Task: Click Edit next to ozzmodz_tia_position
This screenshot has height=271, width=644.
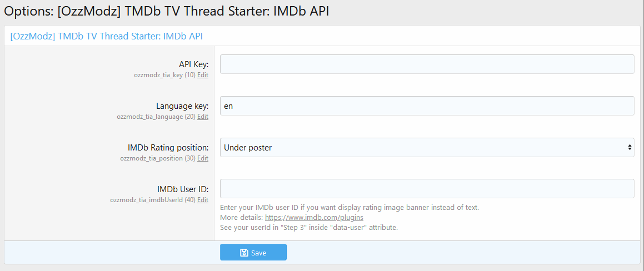Action: [x=203, y=158]
